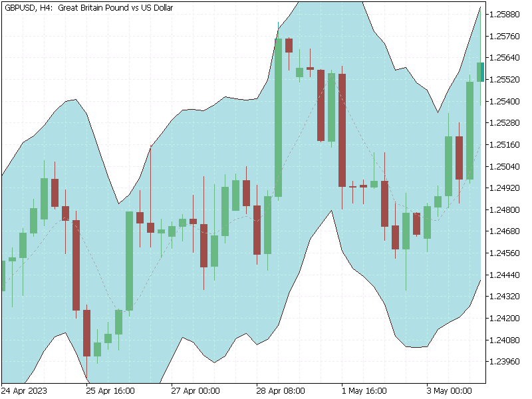
Task: Click the 1.25400 price label
Action: click(505, 101)
